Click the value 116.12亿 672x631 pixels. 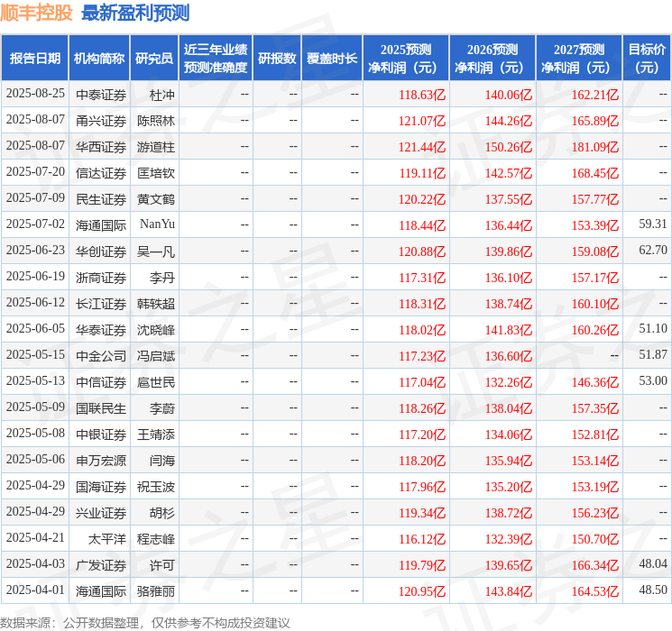[x=422, y=539]
